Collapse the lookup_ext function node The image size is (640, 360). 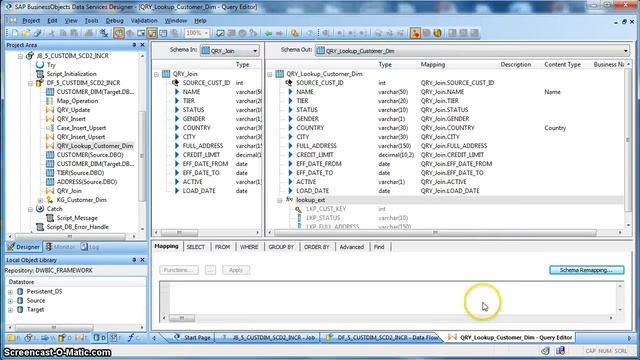(280, 200)
